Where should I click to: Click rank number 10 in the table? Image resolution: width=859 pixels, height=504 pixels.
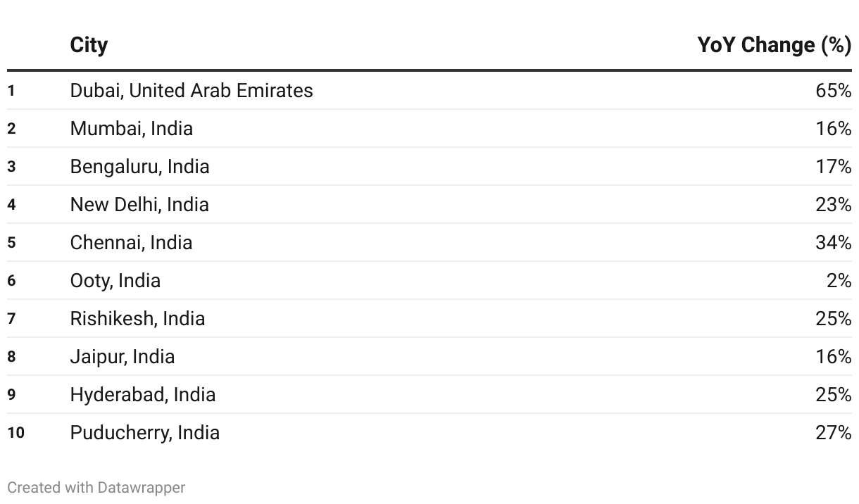click(15, 432)
